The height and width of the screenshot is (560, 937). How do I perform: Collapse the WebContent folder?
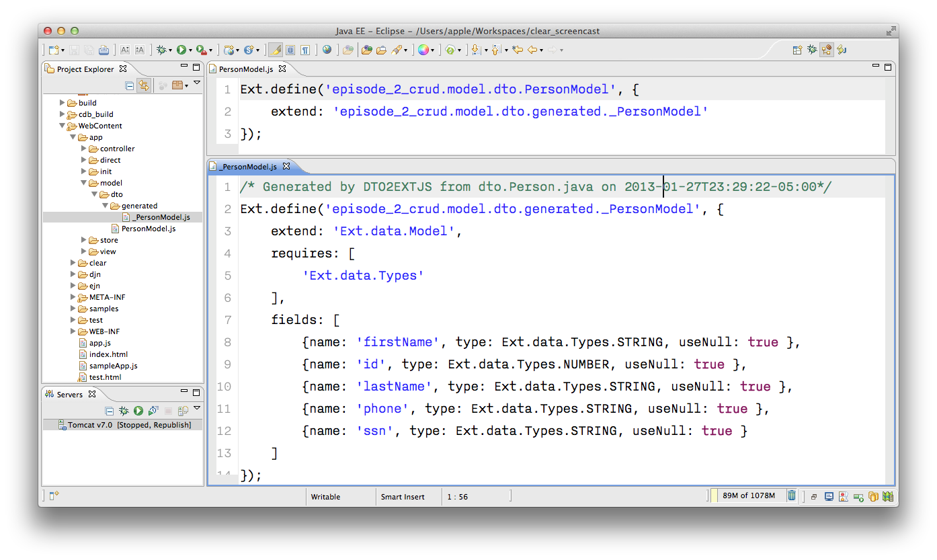coord(63,126)
